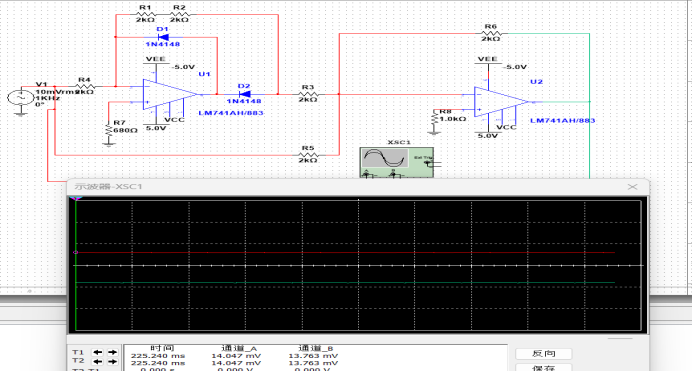This screenshot has width=692, height=372.
Task: Select diode D2 1N4148
Action: (244, 94)
